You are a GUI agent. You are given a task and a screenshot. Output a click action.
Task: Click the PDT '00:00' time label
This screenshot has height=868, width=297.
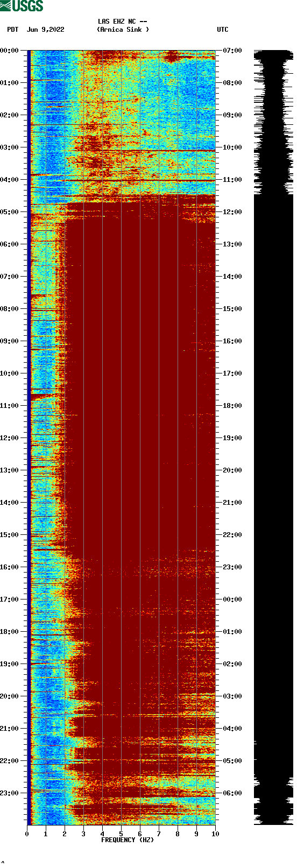(10, 51)
